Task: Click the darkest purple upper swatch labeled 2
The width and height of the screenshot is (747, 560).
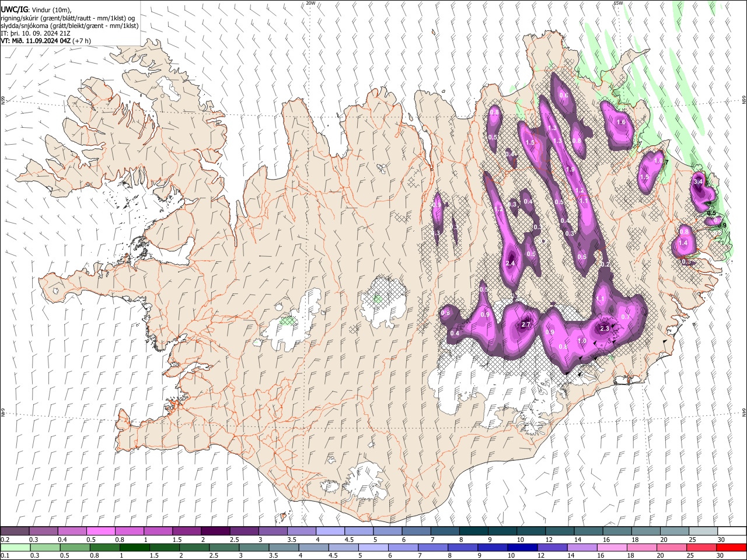Action: [x=215, y=531]
